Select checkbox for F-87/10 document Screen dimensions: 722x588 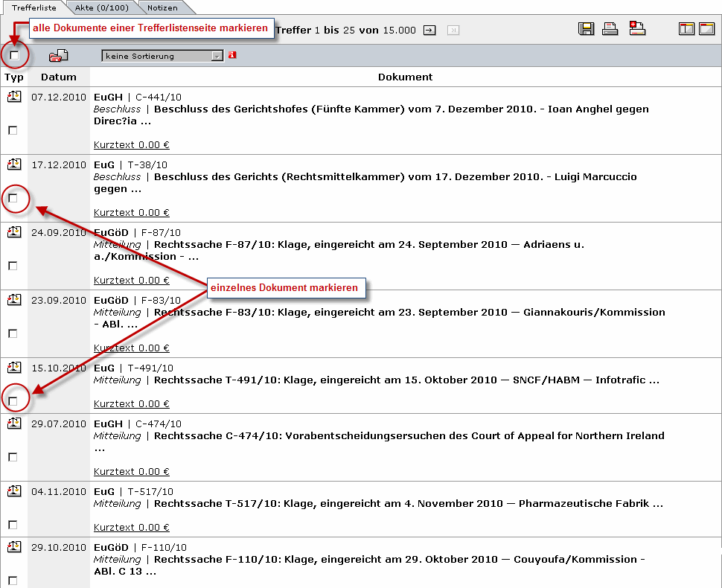click(13, 266)
